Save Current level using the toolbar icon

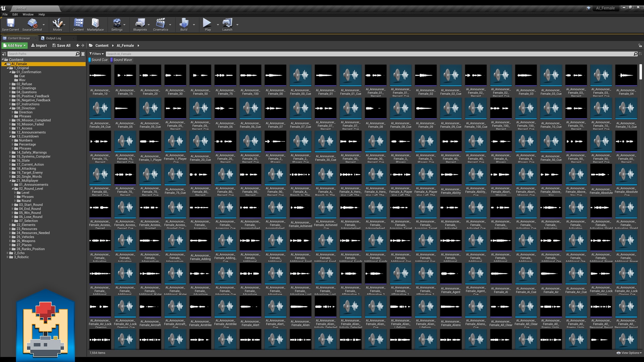10,23
